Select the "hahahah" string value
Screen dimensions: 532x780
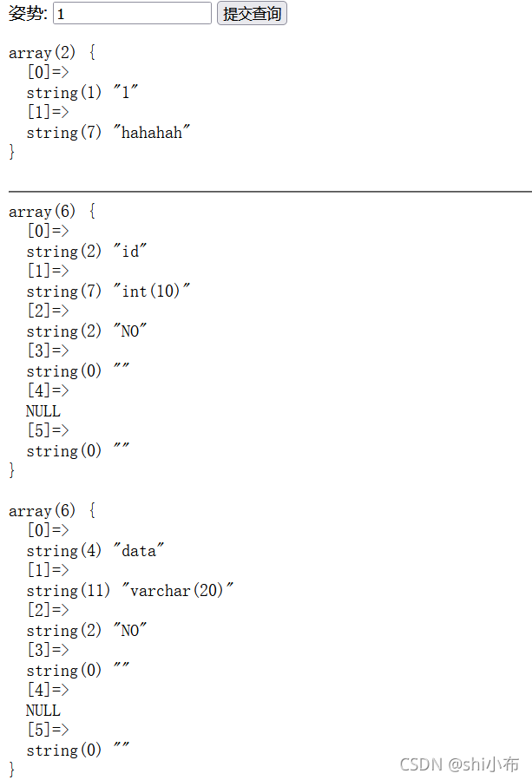coord(151,132)
